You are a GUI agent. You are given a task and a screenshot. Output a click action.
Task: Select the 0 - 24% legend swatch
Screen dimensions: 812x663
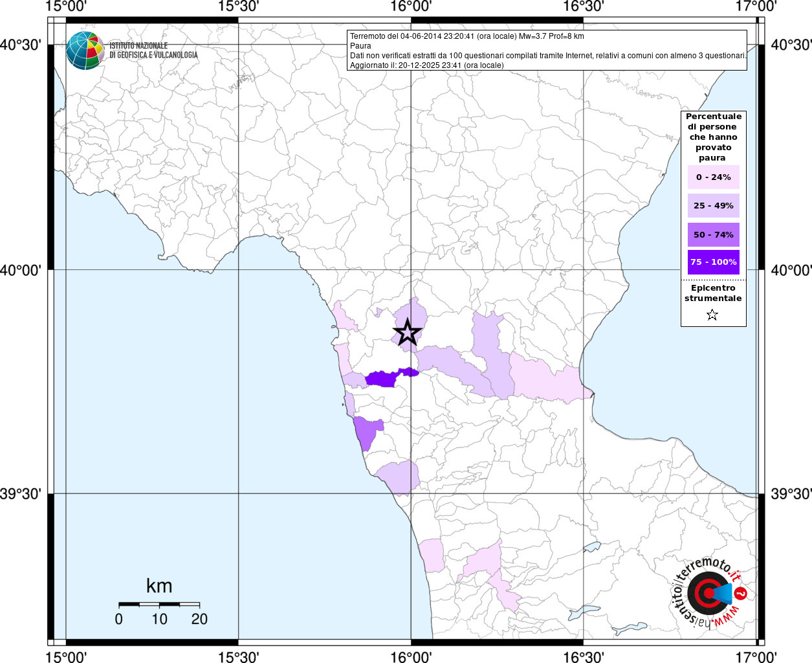coord(713,177)
